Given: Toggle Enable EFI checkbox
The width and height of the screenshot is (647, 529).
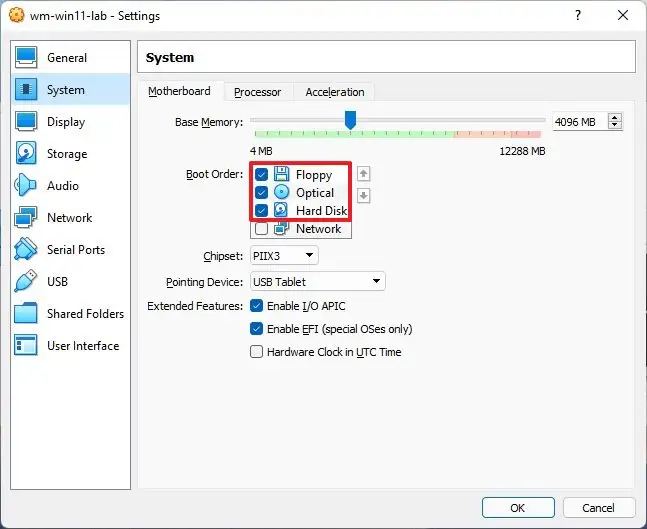Looking at the screenshot, I should click(256, 329).
